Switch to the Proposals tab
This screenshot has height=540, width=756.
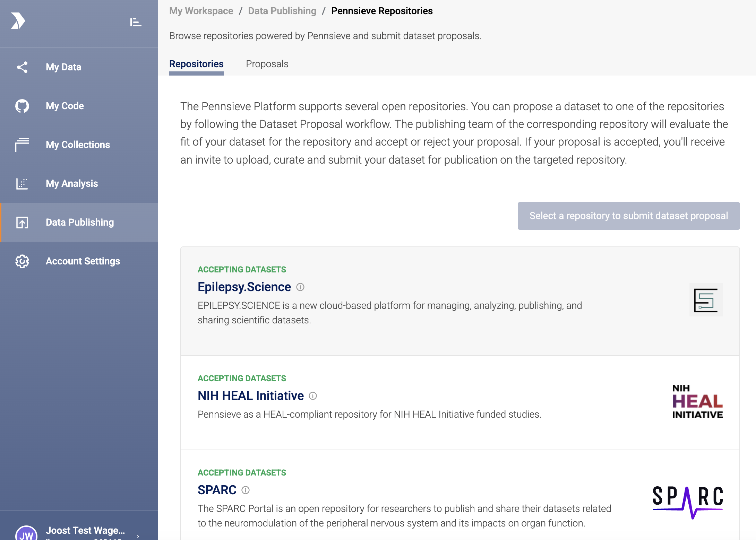point(267,64)
